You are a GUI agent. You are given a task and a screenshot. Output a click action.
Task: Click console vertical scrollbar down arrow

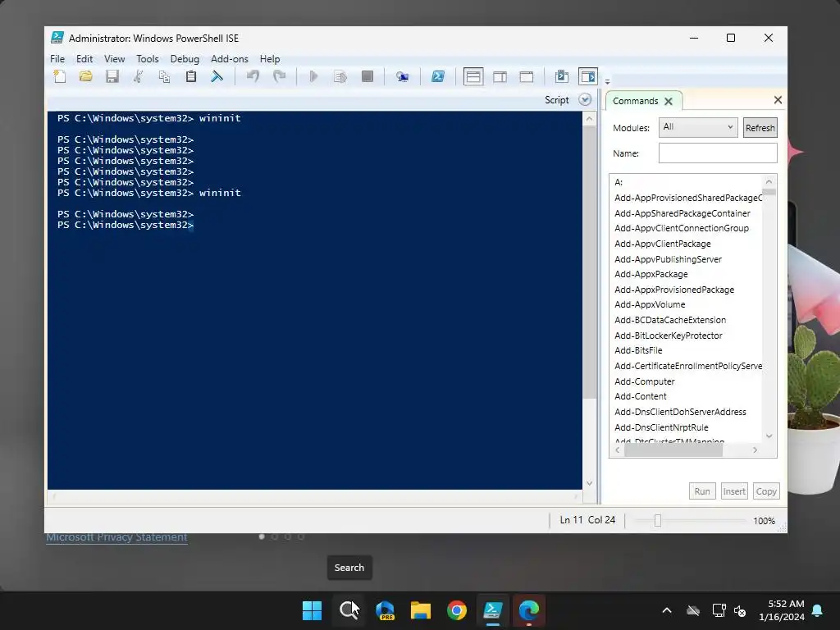589,483
